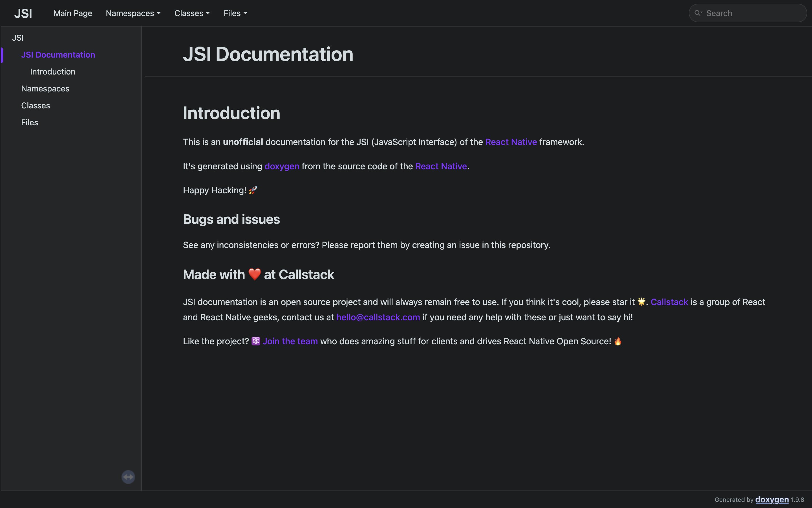Click the Made with at Callstack heading
Screen dimensions: 812x508
pos(258,275)
